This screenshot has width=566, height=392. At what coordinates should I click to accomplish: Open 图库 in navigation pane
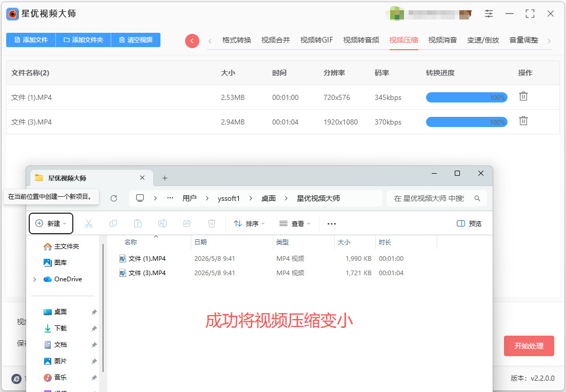[55, 262]
